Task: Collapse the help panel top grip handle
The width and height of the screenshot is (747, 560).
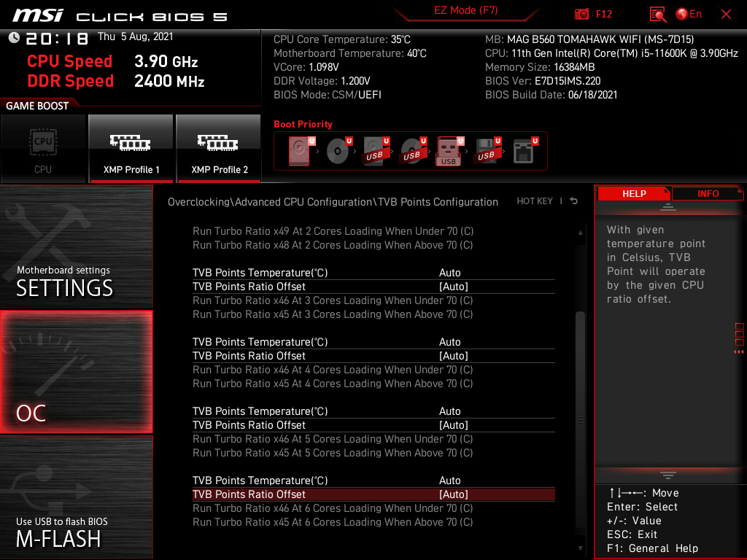Action: (668, 207)
